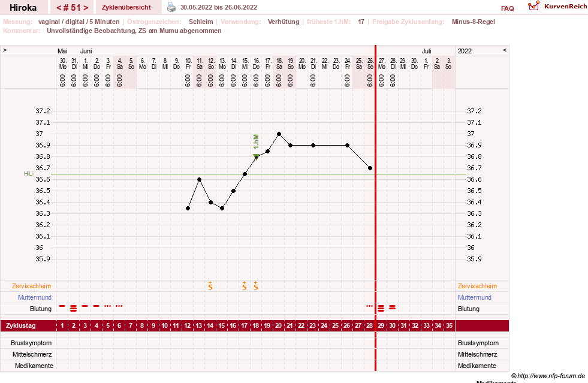This screenshot has width=588, height=383.
Task: Click the left Medikamente row label
Action: pos(34,366)
